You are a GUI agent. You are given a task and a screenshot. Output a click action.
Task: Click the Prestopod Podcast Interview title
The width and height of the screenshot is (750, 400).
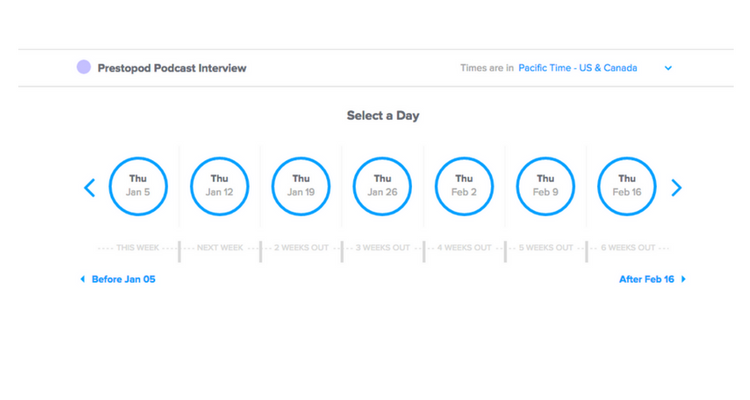pos(172,68)
